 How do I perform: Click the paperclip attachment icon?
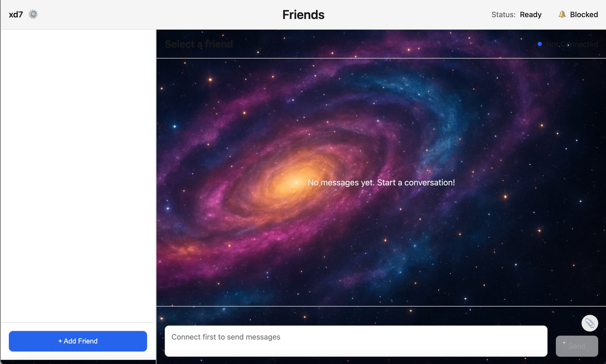(590, 323)
